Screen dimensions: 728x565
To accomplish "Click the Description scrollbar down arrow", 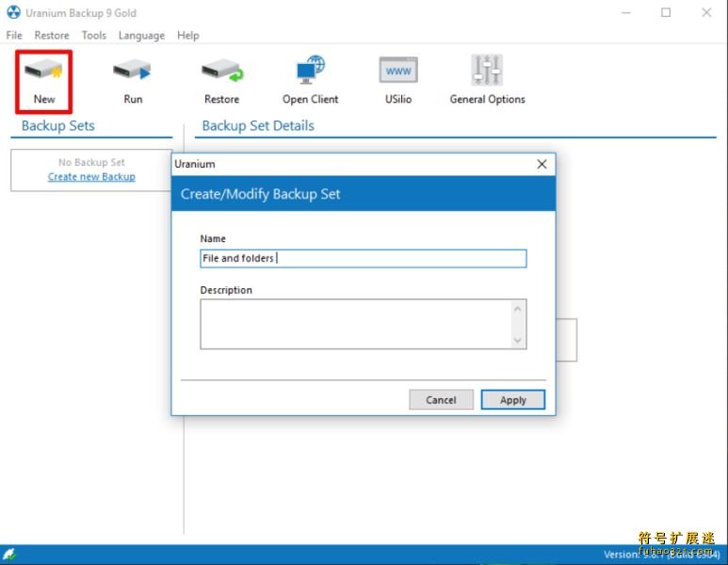I will (518, 340).
